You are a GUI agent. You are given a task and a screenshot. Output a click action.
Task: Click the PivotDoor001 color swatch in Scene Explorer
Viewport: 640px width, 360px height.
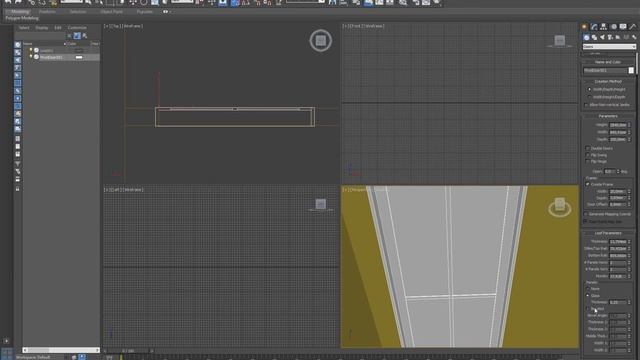click(x=79, y=58)
